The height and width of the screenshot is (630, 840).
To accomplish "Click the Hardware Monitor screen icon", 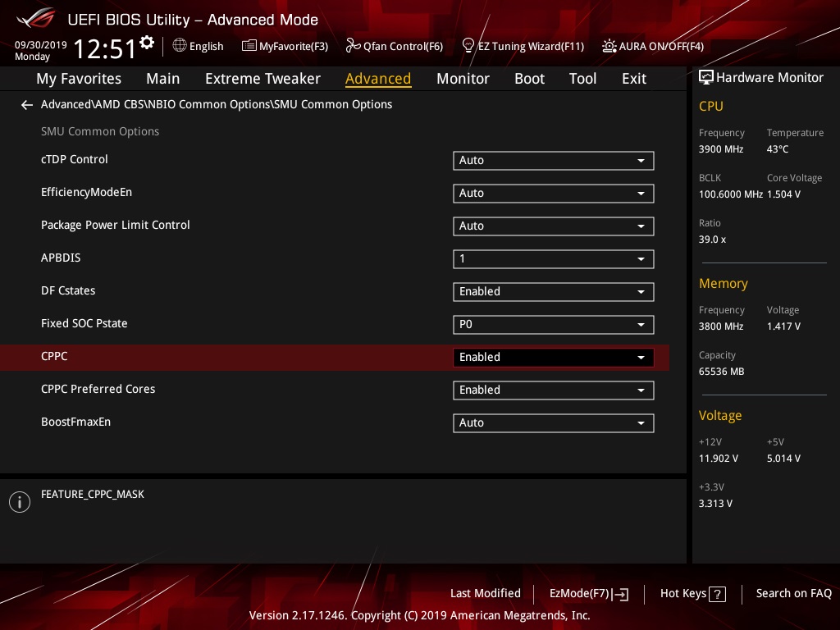I will (x=706, y=78).
